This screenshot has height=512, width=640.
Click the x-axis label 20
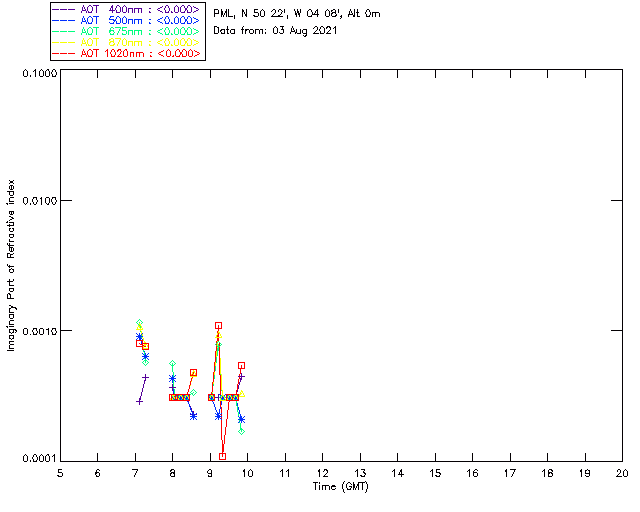tap(622, 473)
